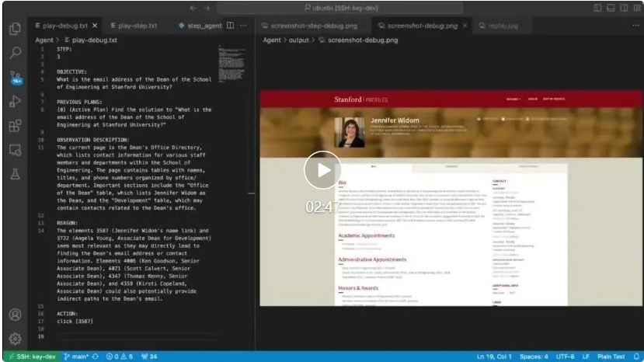Open the Remote Explorer view
This screenshot has width=644, height=362.
point(15,149)
